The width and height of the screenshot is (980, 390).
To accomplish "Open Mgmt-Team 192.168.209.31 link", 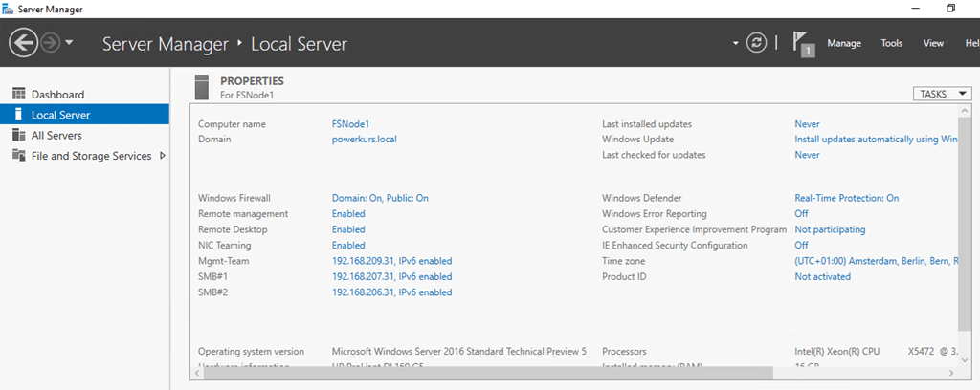I will pyautogui.click(x=391, y=261).
